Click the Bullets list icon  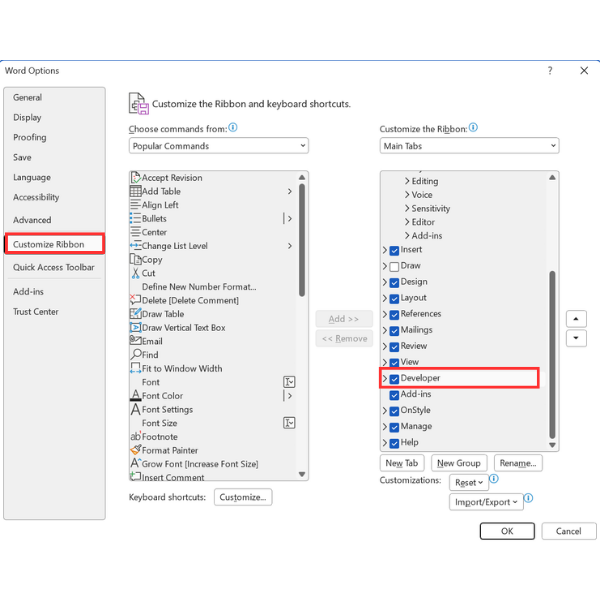pos(135,218)
